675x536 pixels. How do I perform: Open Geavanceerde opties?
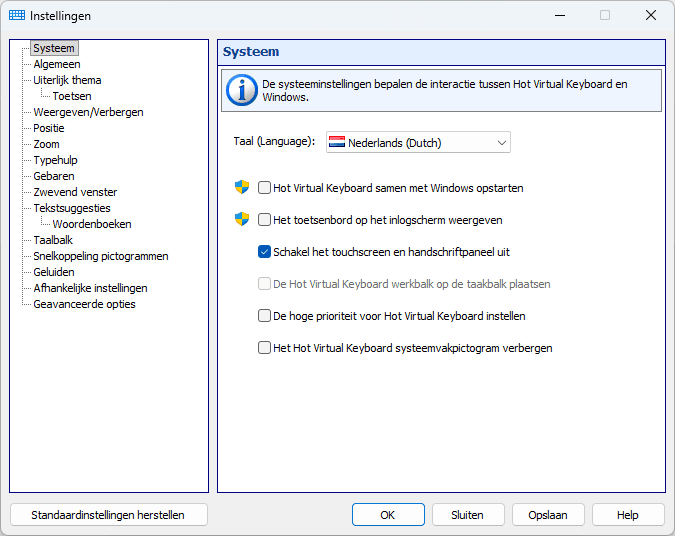pos(84,304)
